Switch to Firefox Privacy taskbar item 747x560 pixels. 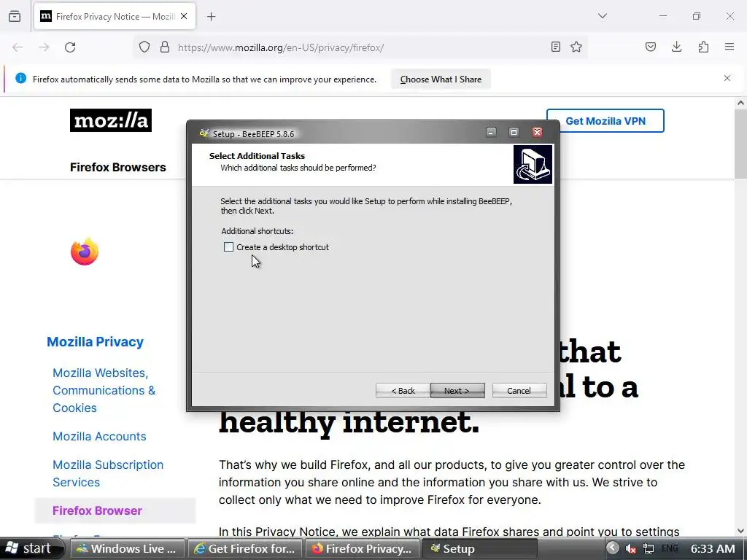(362, 548)
